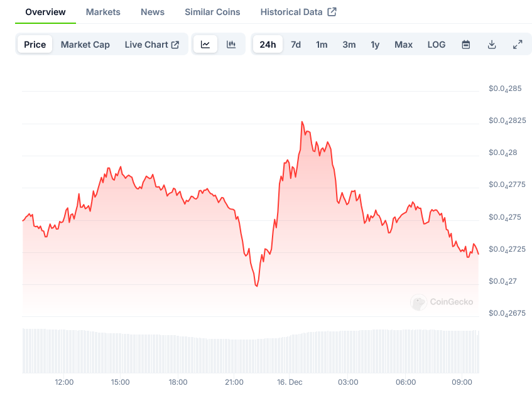Switch to candlestick chart icon
The width and height of the screenshot is (532, 396).
[x=231, y=45]
